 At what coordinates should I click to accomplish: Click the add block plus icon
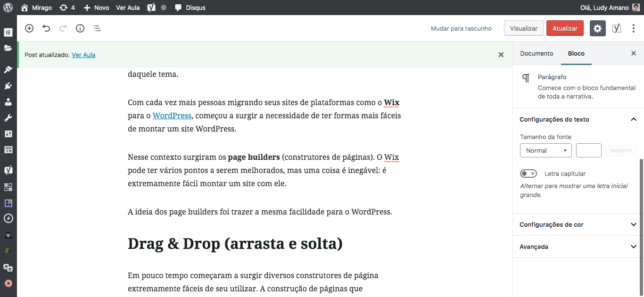click(x=29, y=28)
